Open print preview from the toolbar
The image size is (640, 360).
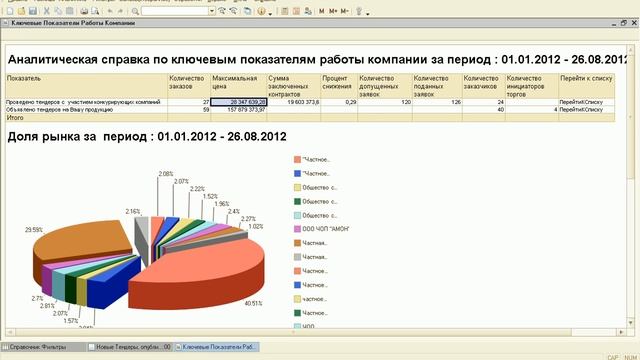tap(95, 11)
